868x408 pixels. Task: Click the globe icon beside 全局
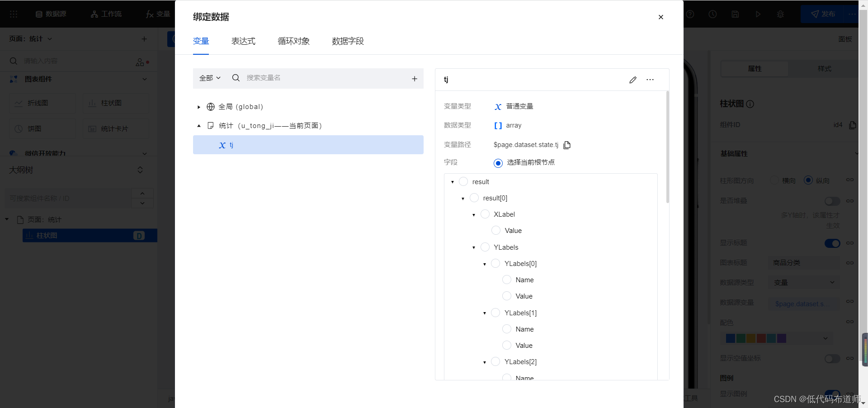point(211,107)
